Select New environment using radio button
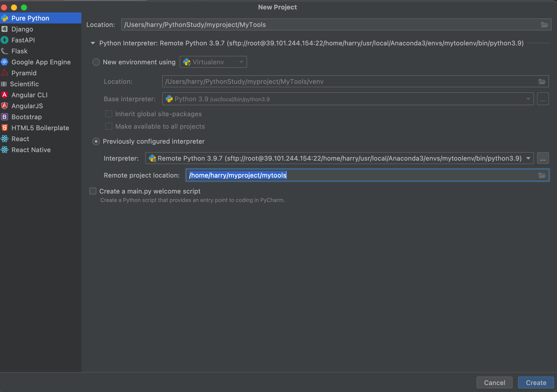Image resolution: width=557 pixels, height=392 pixels. [x=96, y=62]
